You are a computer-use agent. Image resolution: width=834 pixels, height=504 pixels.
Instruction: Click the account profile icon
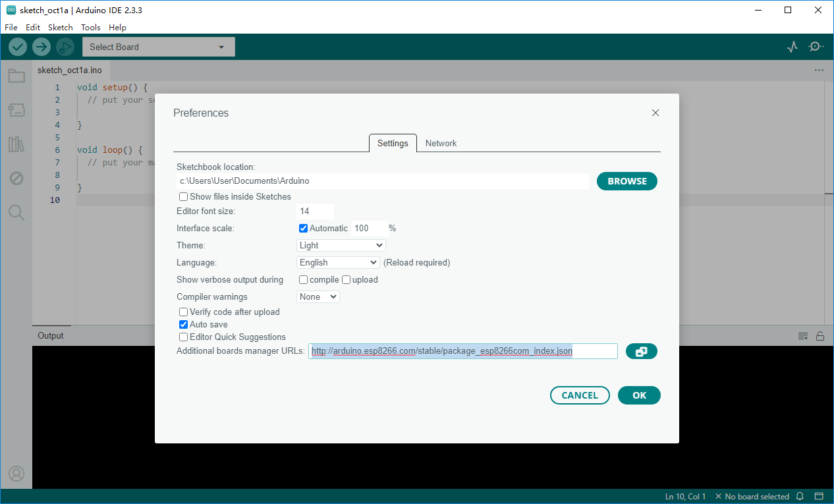16,474
